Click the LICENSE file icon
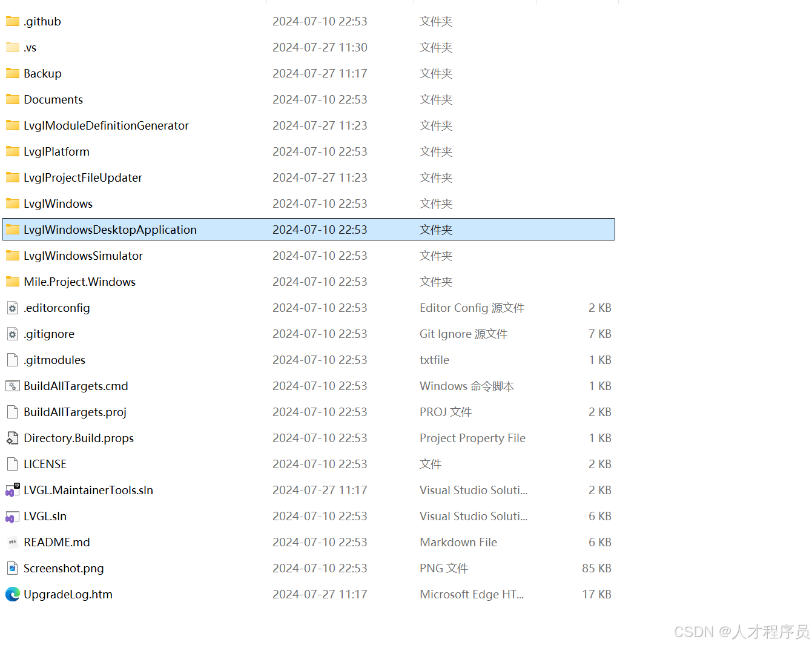Viewport: 812px width, 645px height. click(12, 464)
